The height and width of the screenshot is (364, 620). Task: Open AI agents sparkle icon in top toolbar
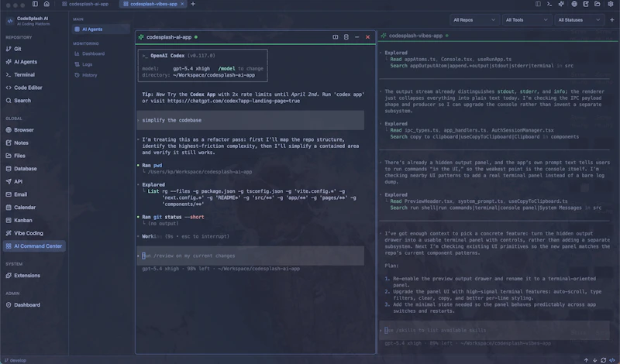point(561,4)
